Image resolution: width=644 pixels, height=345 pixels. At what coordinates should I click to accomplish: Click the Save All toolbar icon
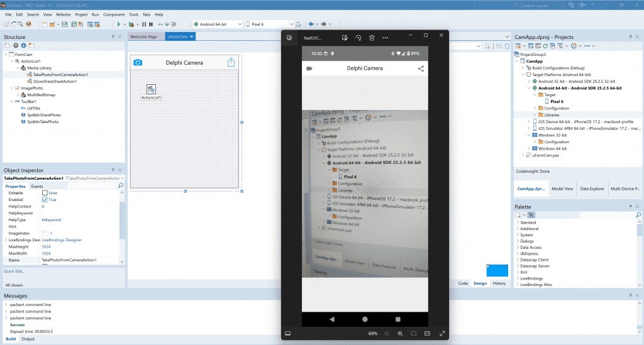pos(74,25)
